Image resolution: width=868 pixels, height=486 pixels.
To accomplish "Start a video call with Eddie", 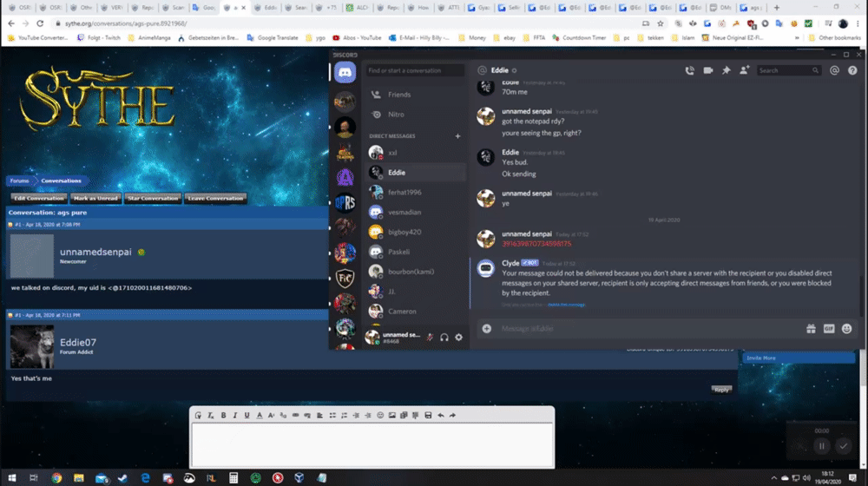I will 708,70.
